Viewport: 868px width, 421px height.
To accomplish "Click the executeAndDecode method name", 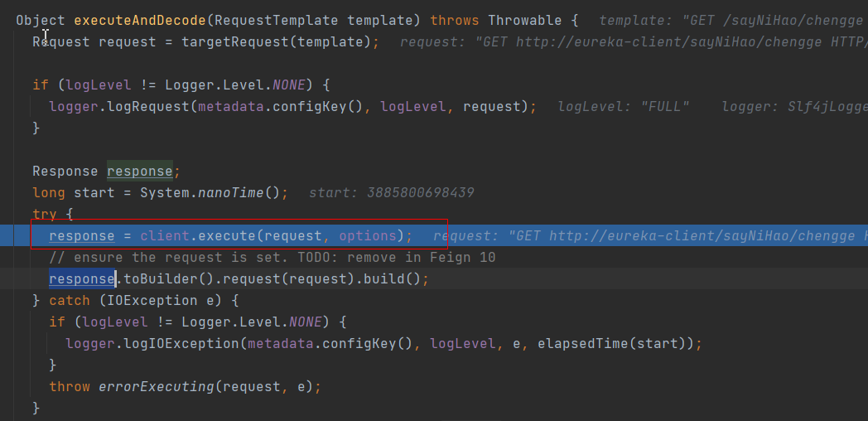I will point(140,21).
